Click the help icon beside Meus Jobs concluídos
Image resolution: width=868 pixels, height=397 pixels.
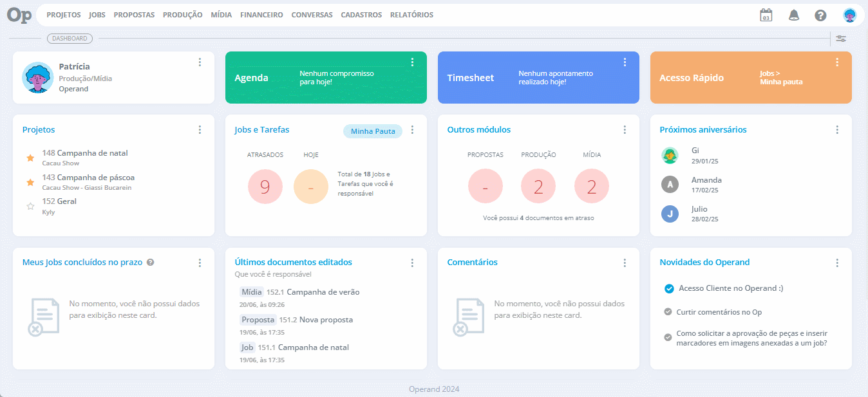[150, 263]
